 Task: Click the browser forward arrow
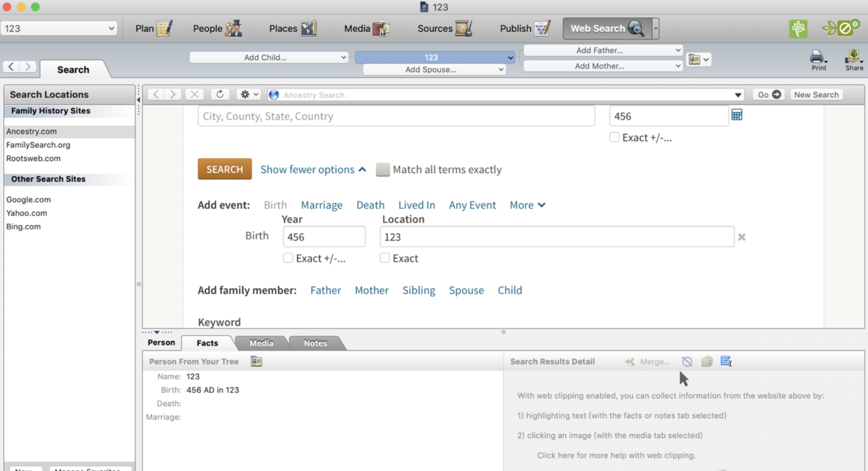click(x=173, y=95)
